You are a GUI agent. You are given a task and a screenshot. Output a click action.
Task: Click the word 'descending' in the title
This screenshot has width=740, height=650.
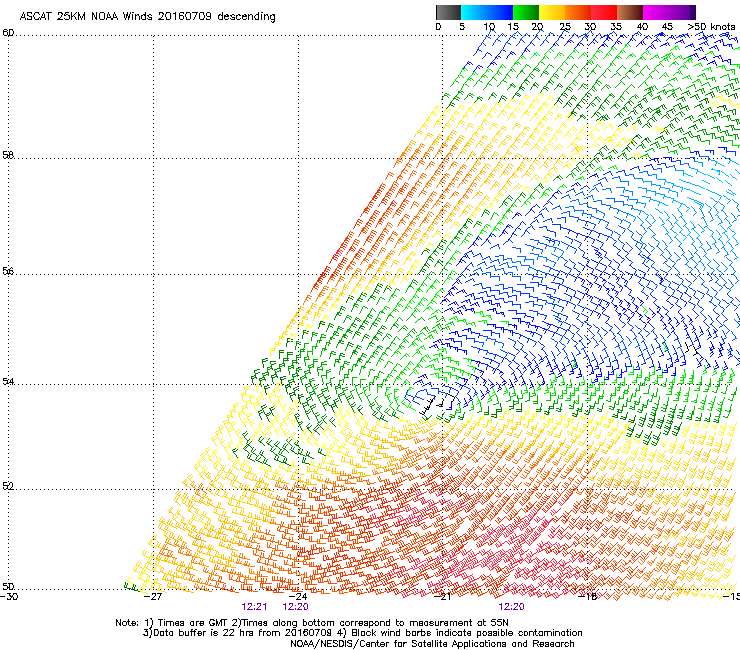(x=246, y=17)
